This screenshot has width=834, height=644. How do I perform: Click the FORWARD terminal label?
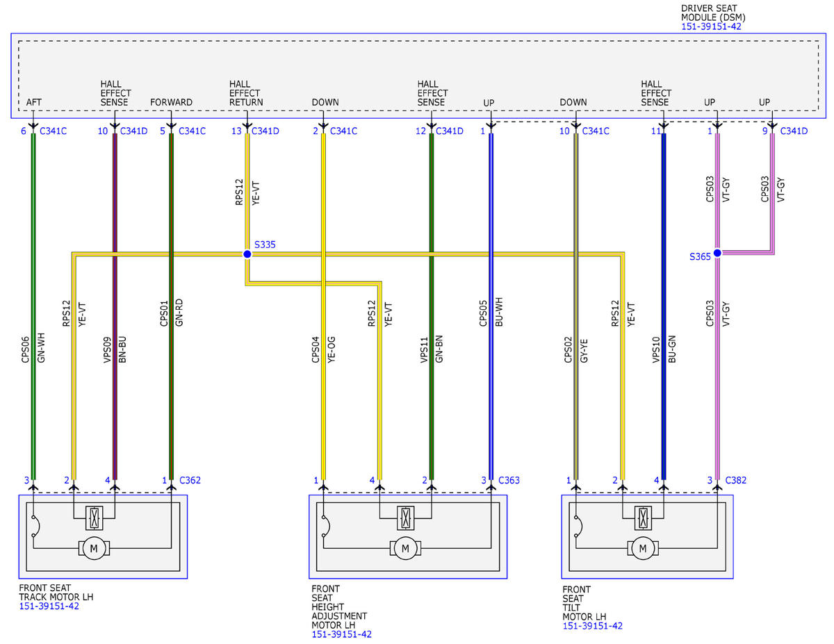click(x=172, y=102)
